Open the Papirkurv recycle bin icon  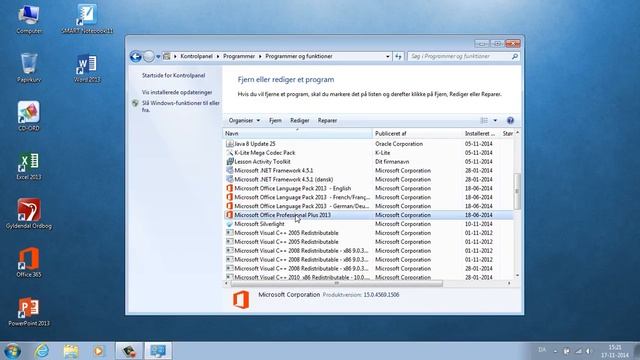(29, 68)
